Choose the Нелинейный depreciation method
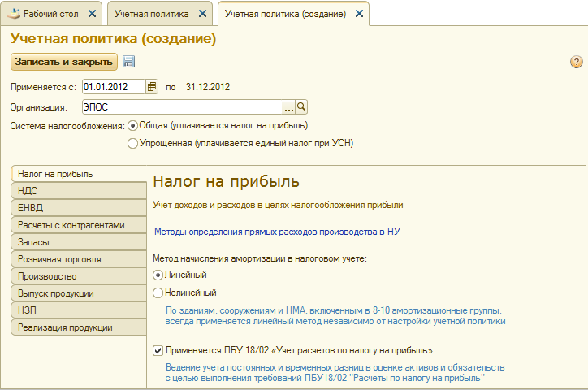 click(x=158, y=292)
